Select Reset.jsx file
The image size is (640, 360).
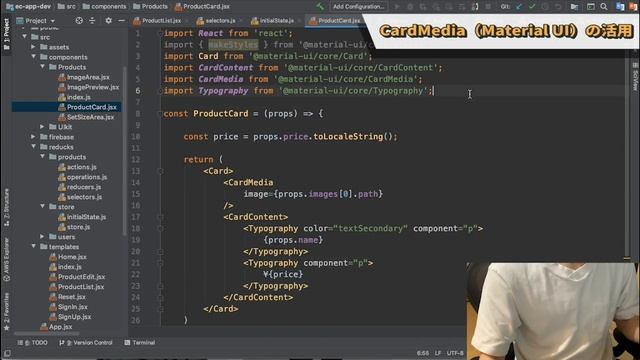pos(67,297)
